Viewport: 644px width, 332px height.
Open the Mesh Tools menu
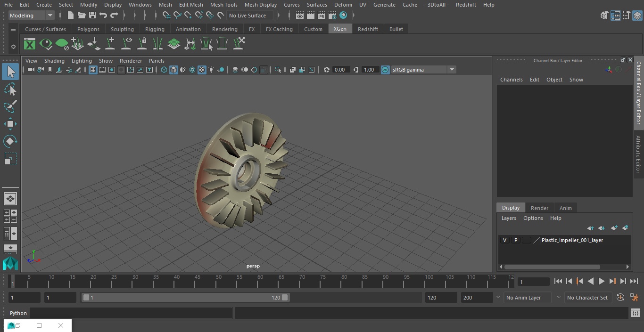coord(223,5)
